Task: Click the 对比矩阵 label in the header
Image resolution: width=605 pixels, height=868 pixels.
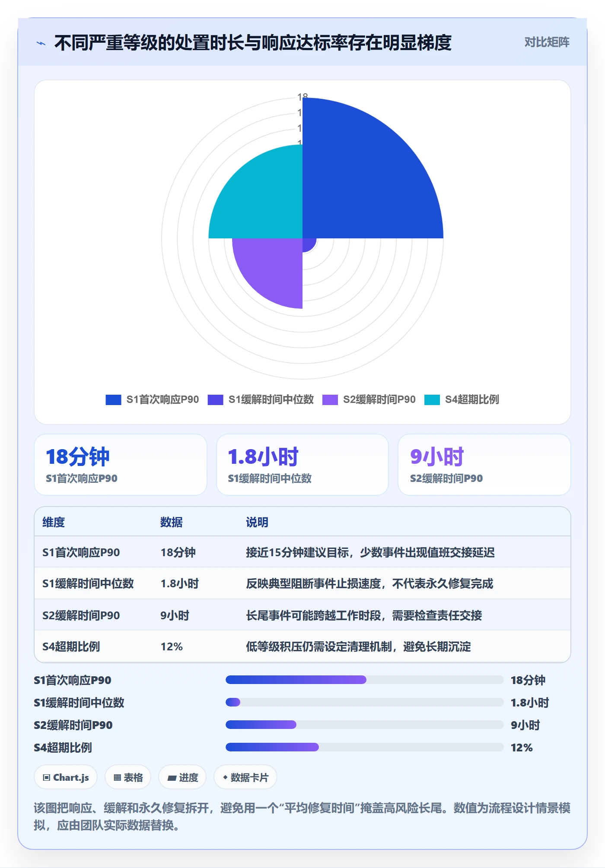Action: click(x=547, y=42)
